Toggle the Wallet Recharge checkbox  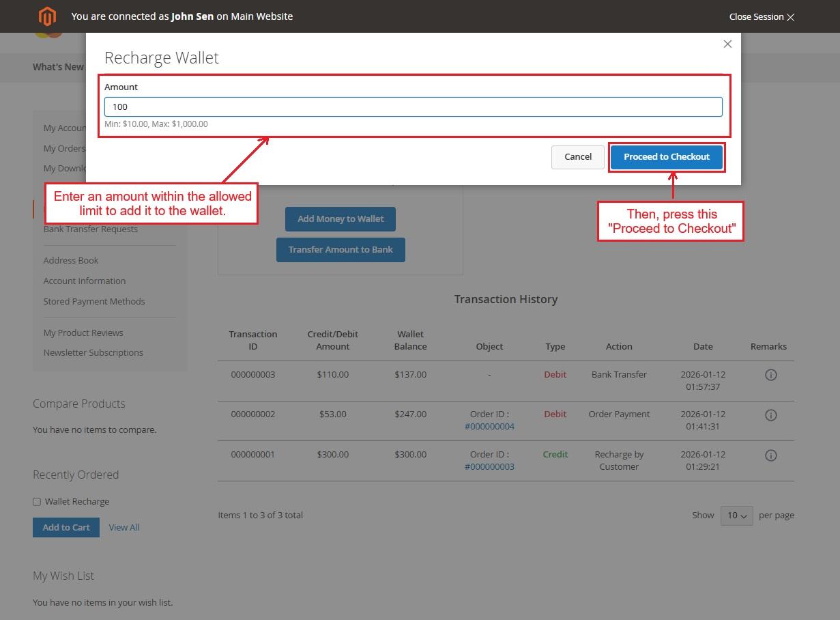click(x=37, y=502)
